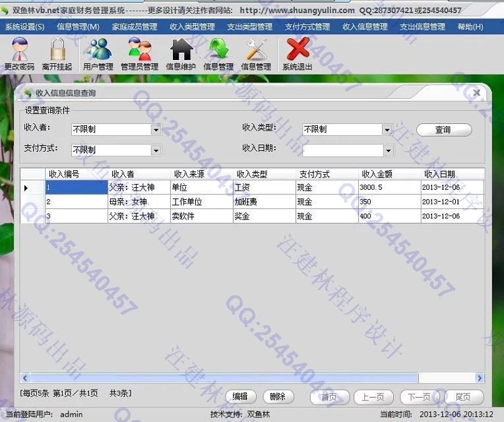The image size is (504, 422).
Task: Go to 尾页 last page
Action: point(464,397)
